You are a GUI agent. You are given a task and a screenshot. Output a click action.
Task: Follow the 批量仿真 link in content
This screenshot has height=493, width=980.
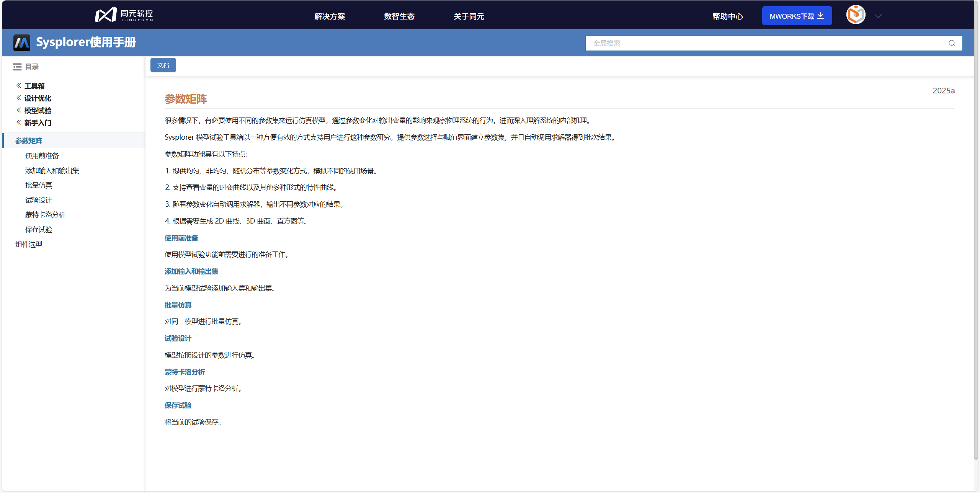click(x=178, y=305)
